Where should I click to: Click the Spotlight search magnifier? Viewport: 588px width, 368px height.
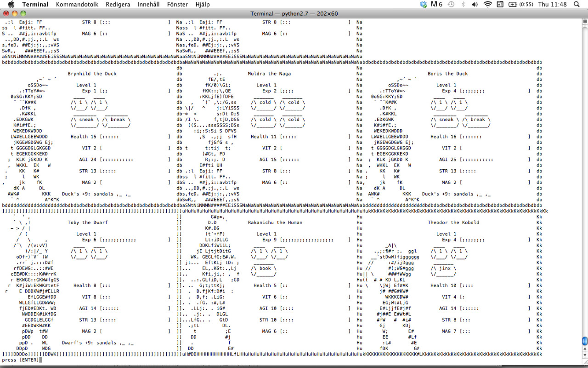pos(577,5)
